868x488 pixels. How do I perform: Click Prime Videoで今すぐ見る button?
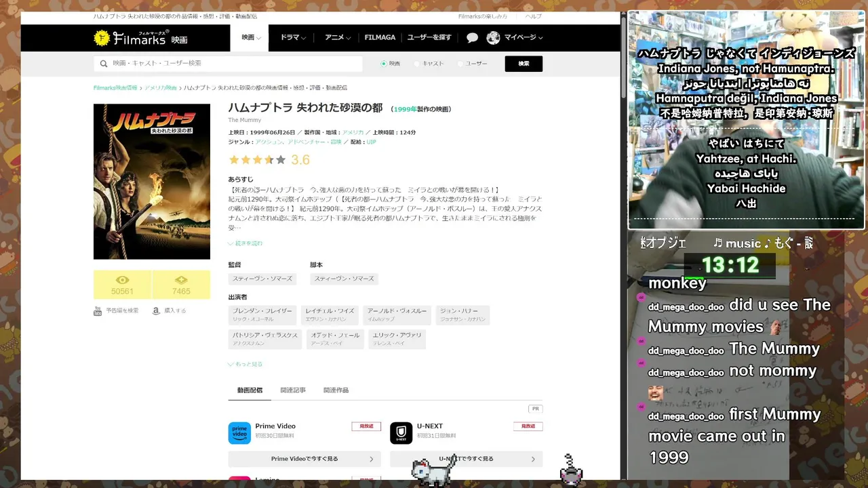click(304, 459)
